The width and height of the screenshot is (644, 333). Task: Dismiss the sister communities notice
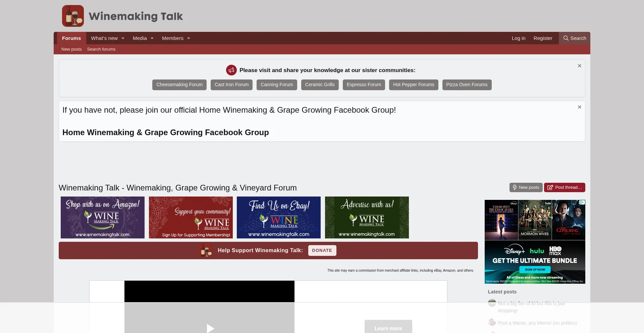coord(579,66)
